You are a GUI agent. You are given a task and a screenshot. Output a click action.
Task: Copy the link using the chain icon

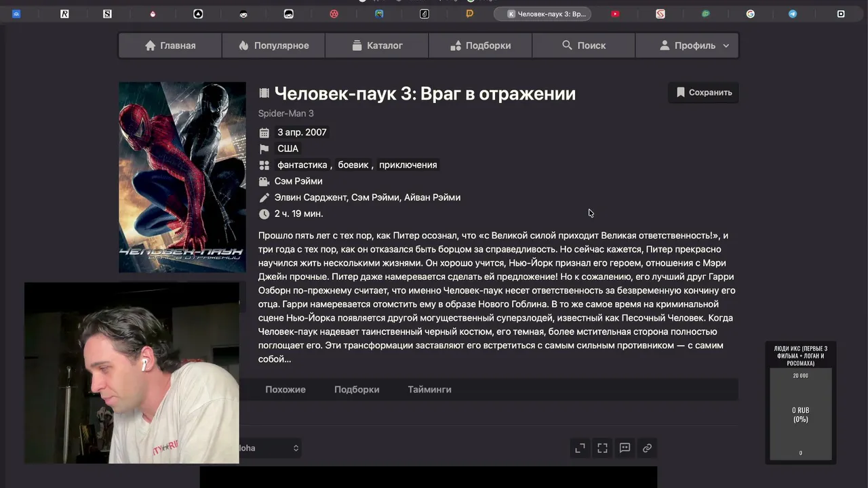point(647,448)
